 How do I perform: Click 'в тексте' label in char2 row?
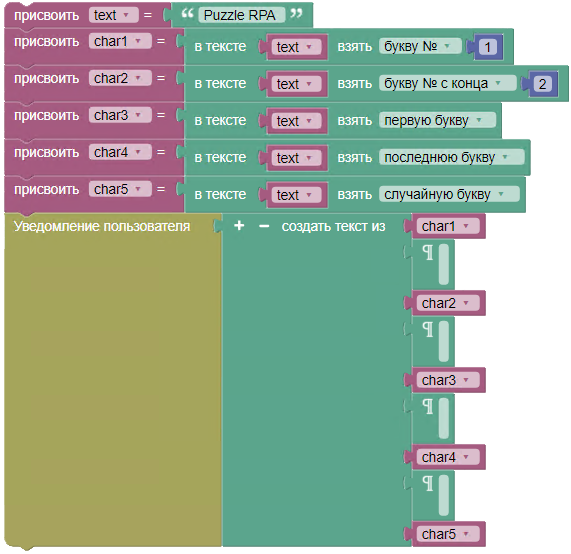[220, 84]
